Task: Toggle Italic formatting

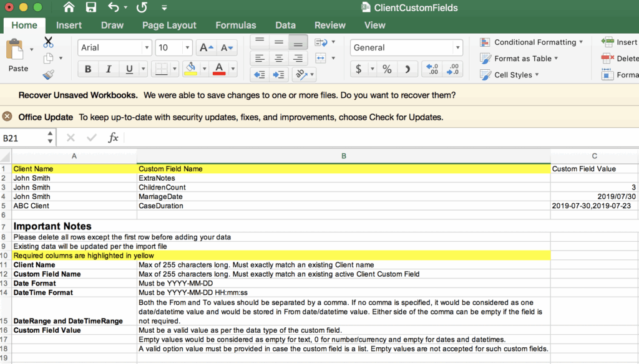Action: pos(109,69)
